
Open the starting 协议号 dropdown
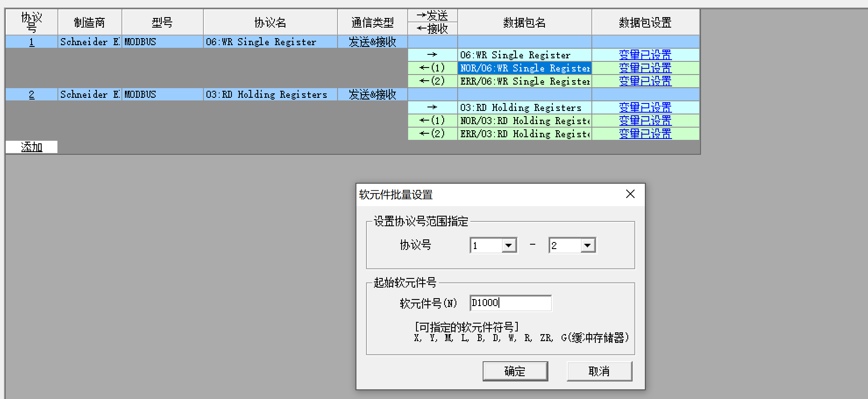(x=509, y=246)
